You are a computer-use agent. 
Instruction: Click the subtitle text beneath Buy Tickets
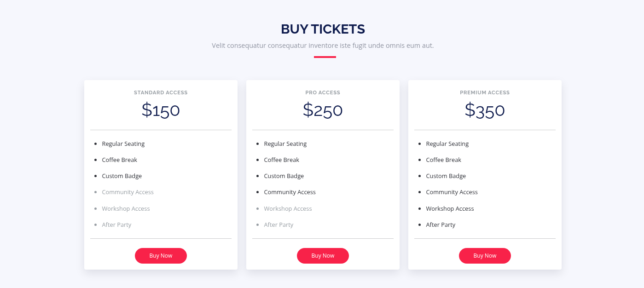point(323,46)
